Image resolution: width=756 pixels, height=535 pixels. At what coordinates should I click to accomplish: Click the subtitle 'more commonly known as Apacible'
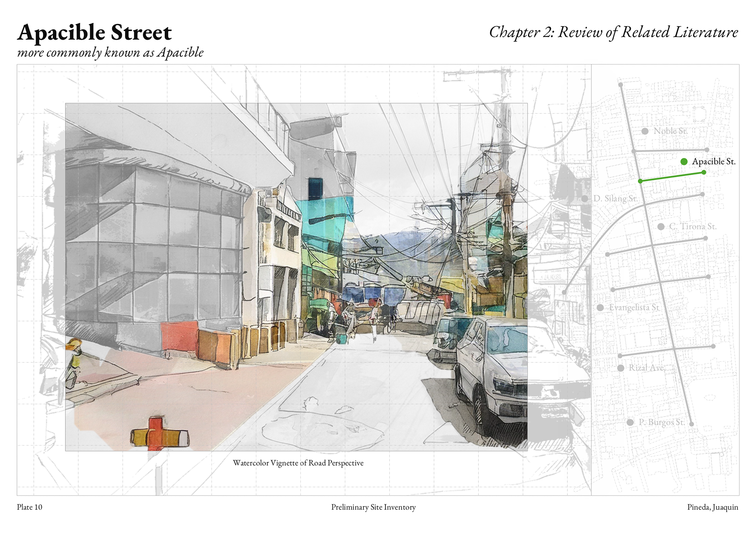click(110, 52)
